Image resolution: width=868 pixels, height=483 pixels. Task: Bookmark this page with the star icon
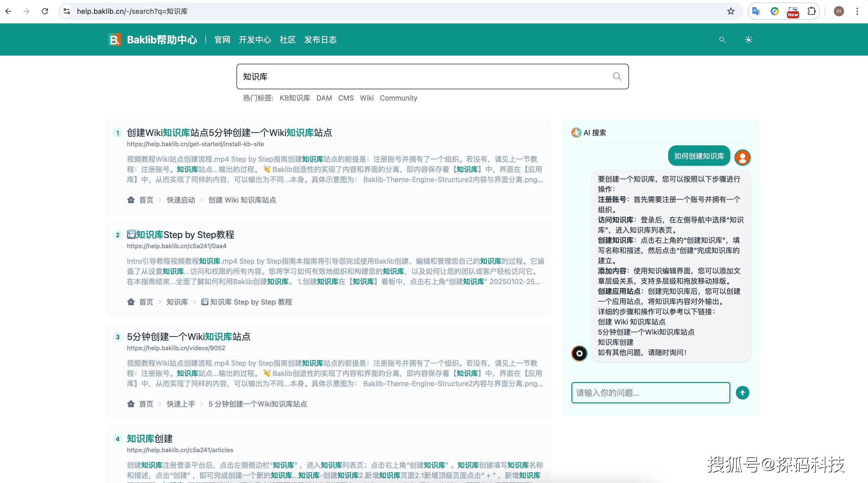(x=731, y=11)
